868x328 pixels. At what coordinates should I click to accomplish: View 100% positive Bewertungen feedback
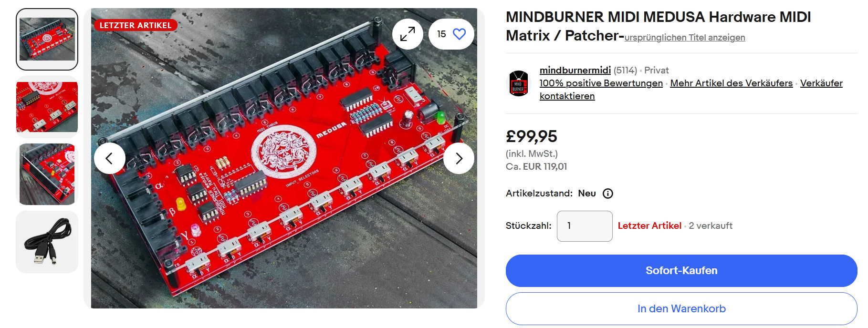coord(601,83)
